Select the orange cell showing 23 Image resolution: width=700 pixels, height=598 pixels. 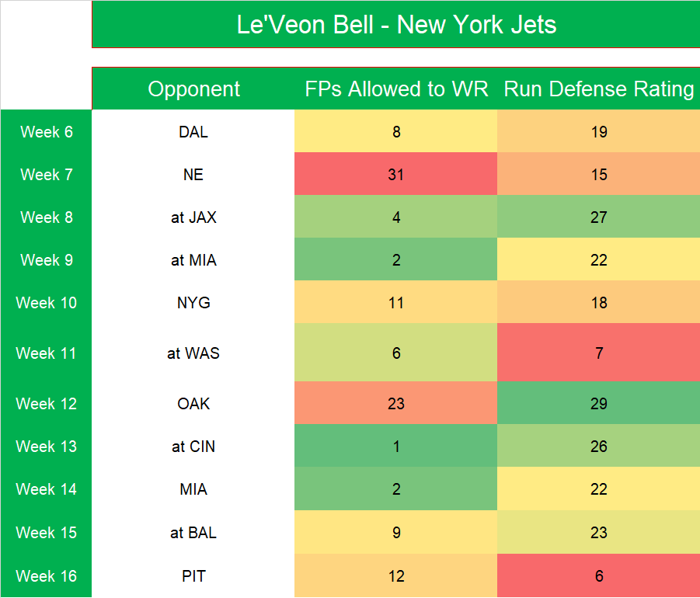(396, 404)
